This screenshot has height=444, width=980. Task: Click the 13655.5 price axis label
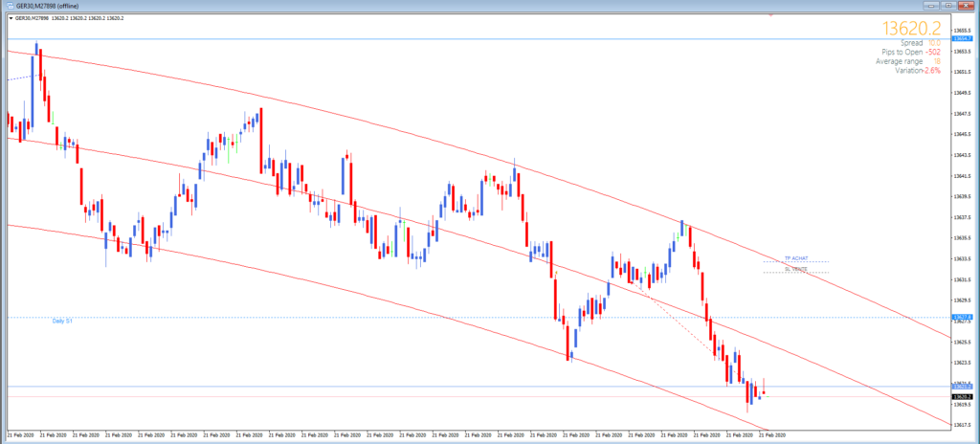[x=961, y=31]
